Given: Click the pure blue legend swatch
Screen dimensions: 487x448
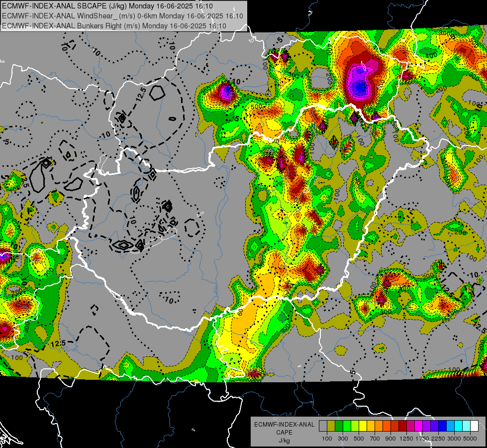Looking at the screenshot, I should [442, 426].
